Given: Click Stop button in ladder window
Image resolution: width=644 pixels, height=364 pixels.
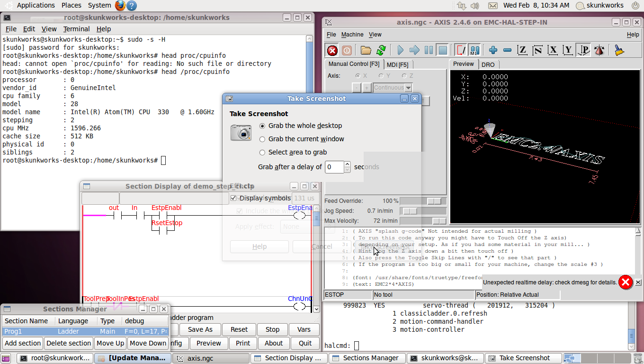Looking at the screenshot, I should pyautogui.click(x=272, y=329).
